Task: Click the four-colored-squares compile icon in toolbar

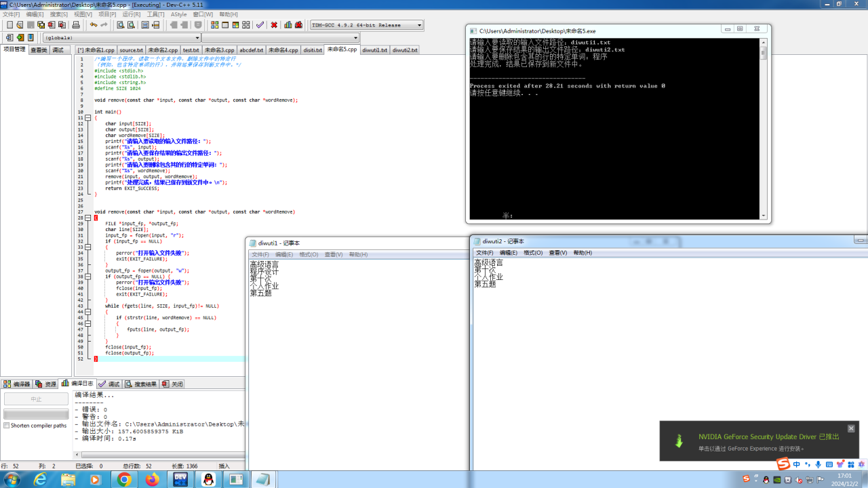Action: point(214,25)
